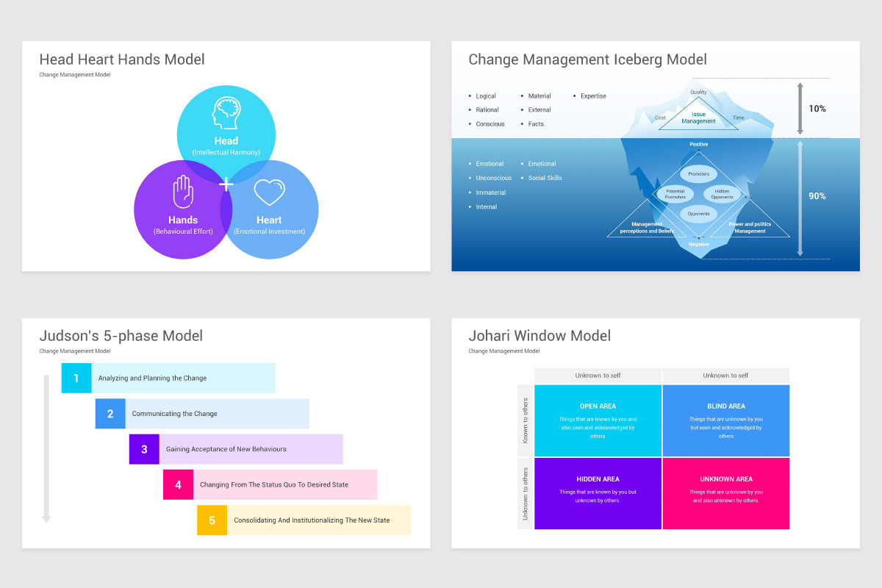The width and height of the screenshot is (882, 588).
Task: Click the heart outline icon in blue circle
Action: tap(269, 193)
